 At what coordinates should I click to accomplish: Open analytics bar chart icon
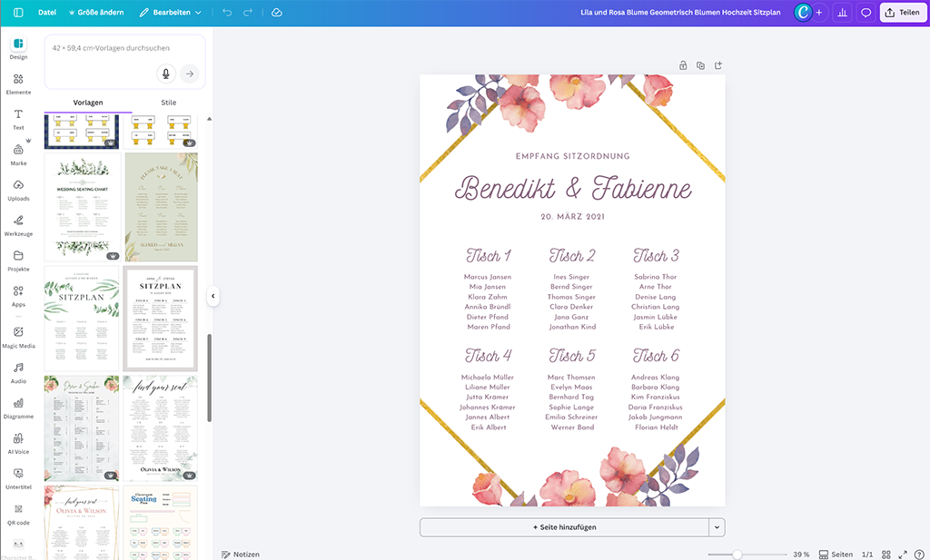pyautogui.click(x=842, y=13)
